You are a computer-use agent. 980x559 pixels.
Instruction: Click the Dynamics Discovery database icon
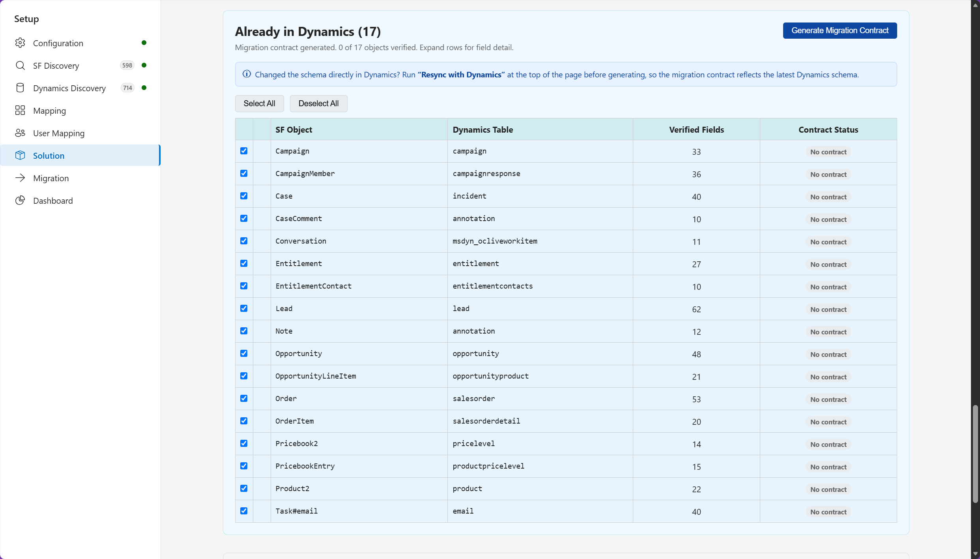click(20, 88)
